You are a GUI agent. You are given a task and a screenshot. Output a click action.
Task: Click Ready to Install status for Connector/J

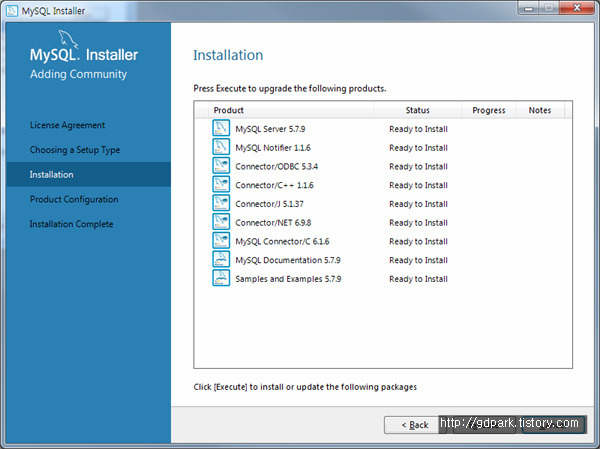click(418, 204)
